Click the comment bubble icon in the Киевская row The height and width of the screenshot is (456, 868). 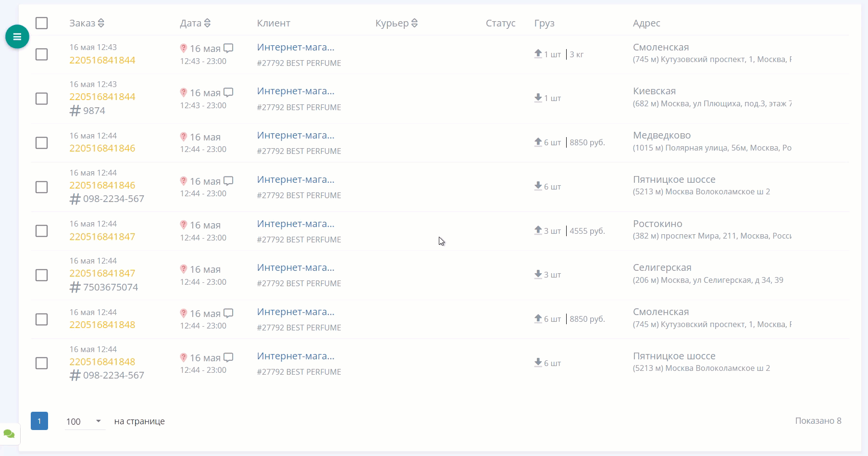(x=229, y=92)
